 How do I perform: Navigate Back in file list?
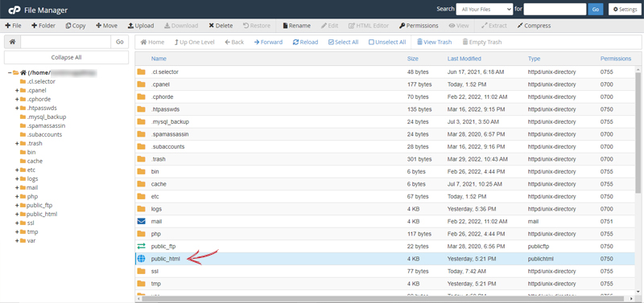pos(234,42)
